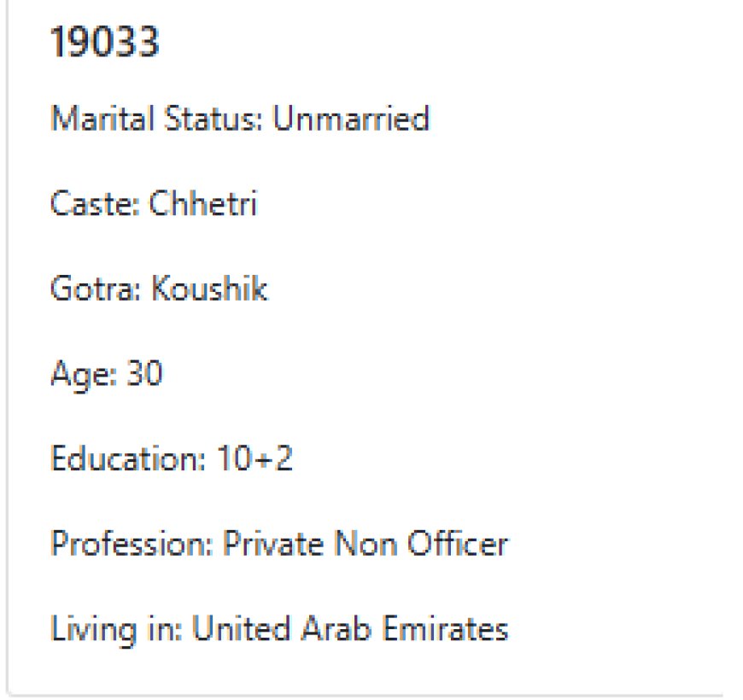Select the Koushik gotra value
Viewport: 743px width, 700px height.
pos(209,289)
